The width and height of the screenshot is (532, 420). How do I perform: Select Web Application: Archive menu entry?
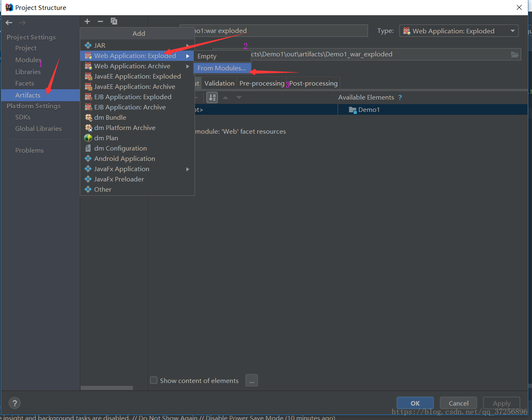pyautogui.click(x=137, y=66)
